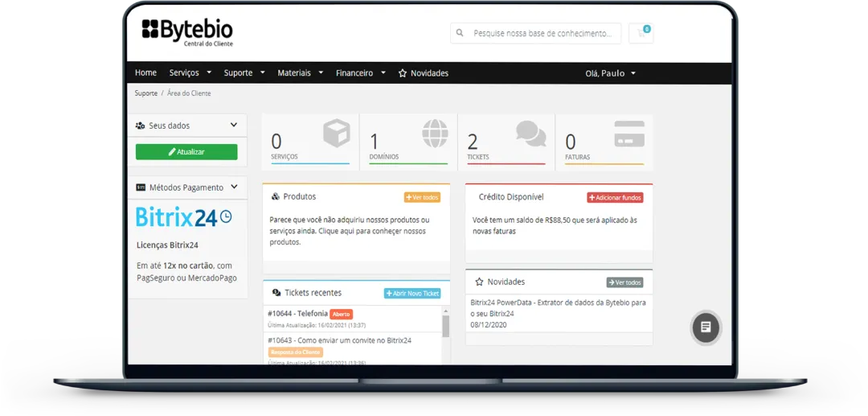Click the Aberto status badge
The width and height of the screenshot is (868, 416).
tap(341, 314)
